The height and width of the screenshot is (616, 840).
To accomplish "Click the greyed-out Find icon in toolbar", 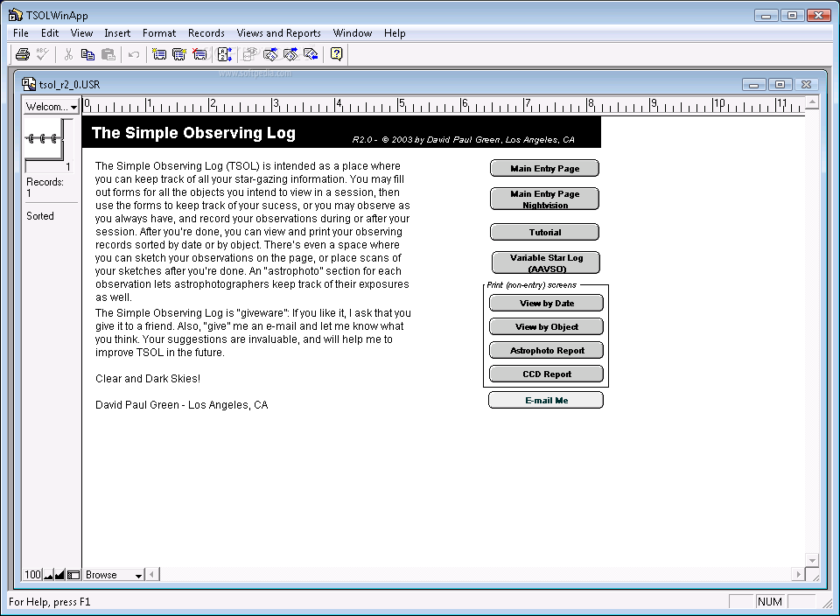I will coord(250,54).
